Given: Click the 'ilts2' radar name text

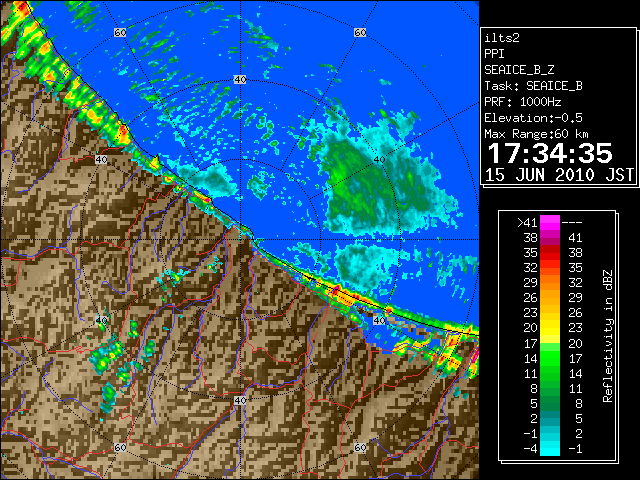Looking at the screenshot, I should (x=502, y=38).
